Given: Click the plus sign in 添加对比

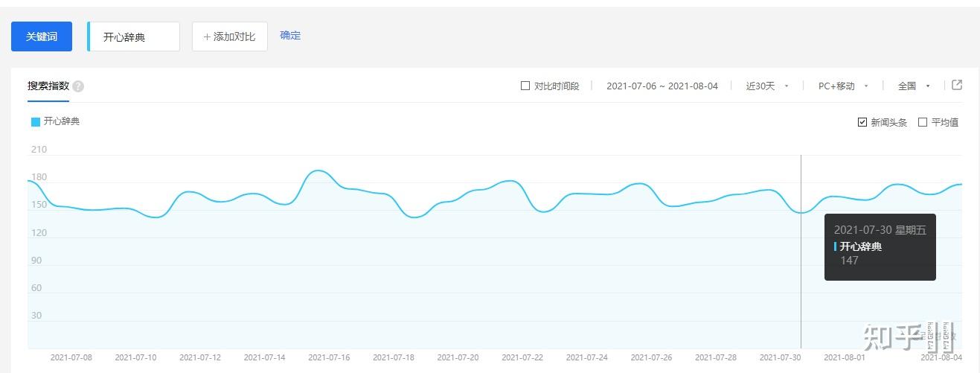Looking at the screenshot, I should (207, 36).
